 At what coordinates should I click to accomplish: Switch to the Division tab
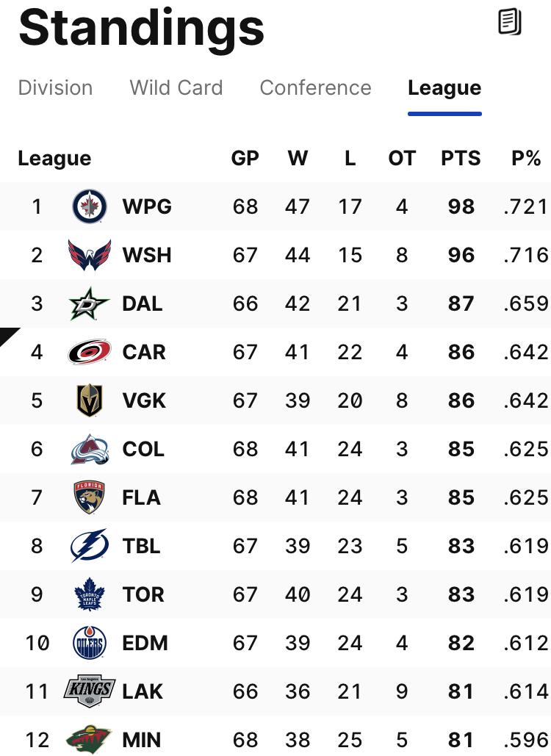[55, 87]
